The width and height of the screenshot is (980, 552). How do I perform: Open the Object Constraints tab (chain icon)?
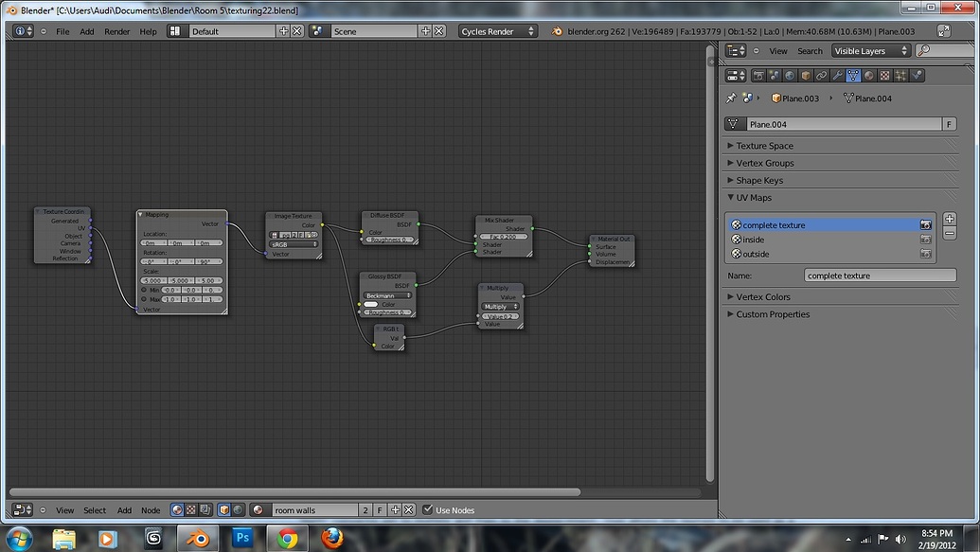click(821, 76)
